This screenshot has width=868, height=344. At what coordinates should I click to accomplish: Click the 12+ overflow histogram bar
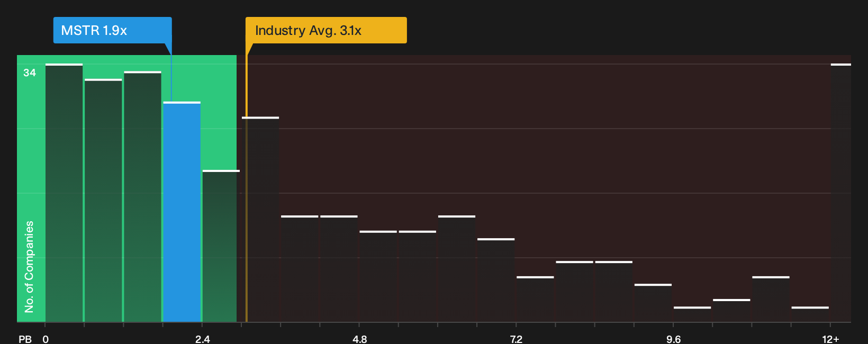(x=841, y=193)
